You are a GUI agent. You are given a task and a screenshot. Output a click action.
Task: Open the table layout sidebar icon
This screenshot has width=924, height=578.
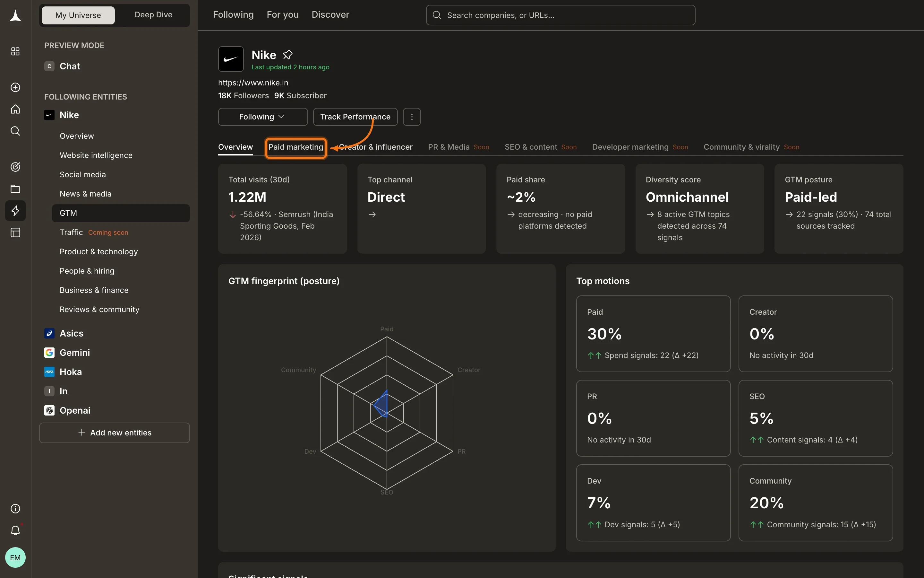point(15,232)
